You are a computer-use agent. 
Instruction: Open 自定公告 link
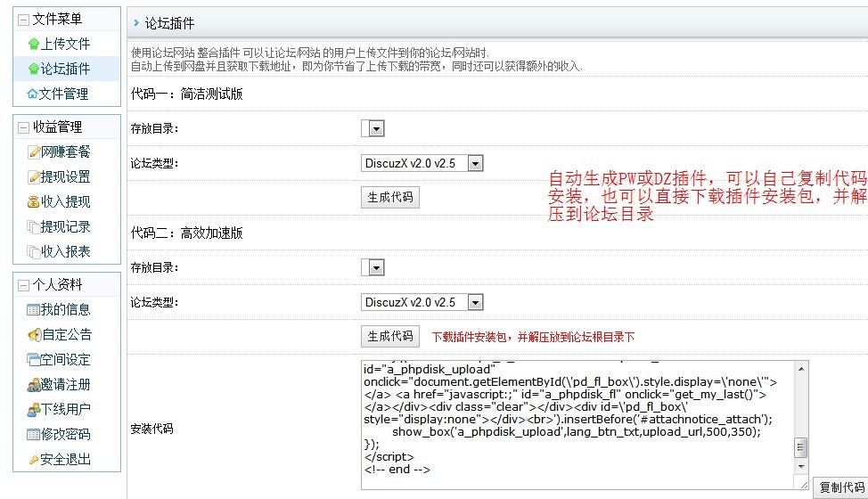coord(67,335)
